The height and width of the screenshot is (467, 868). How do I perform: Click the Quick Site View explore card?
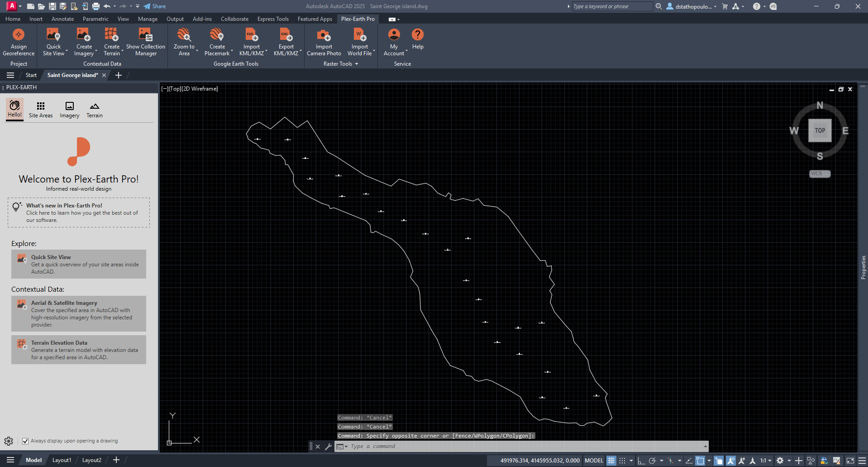pos(79,264)
